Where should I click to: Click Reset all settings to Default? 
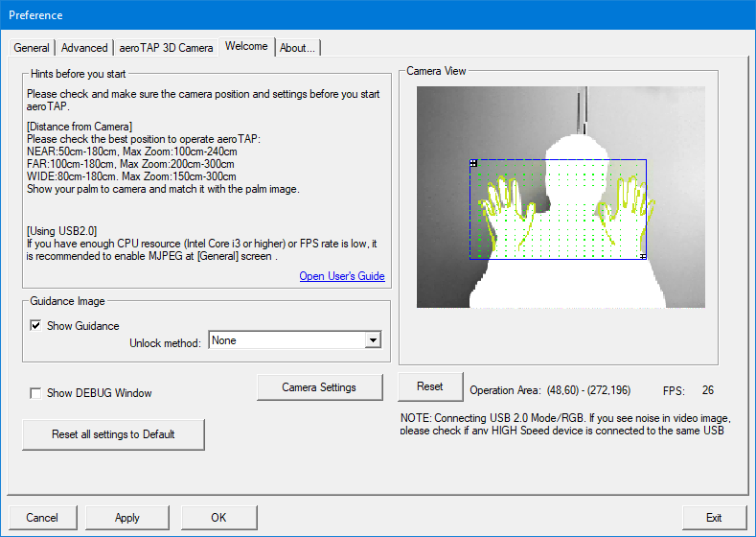(113, 434)
